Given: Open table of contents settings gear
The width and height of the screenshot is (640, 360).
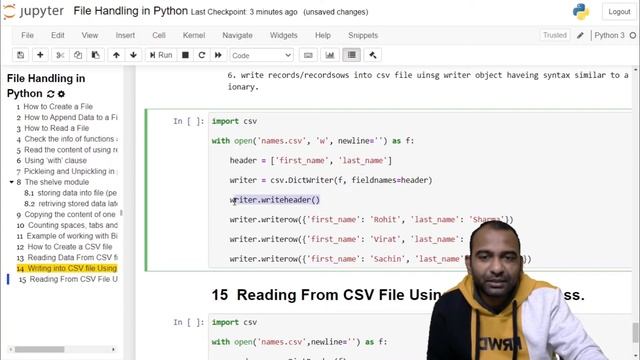Looking at the screenshot, I should coord(61,94).
